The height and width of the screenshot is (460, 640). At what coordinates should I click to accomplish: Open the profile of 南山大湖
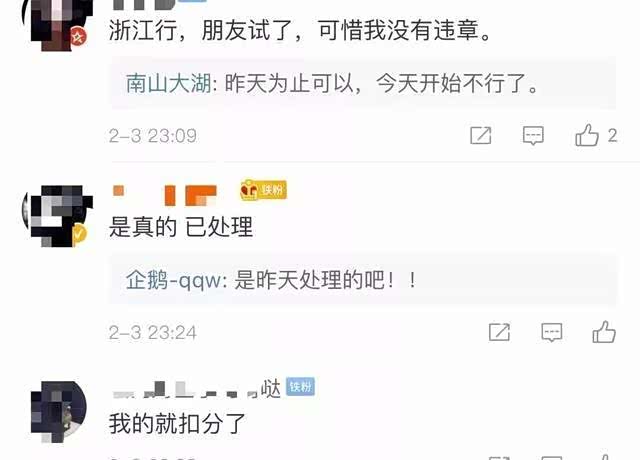168,83
